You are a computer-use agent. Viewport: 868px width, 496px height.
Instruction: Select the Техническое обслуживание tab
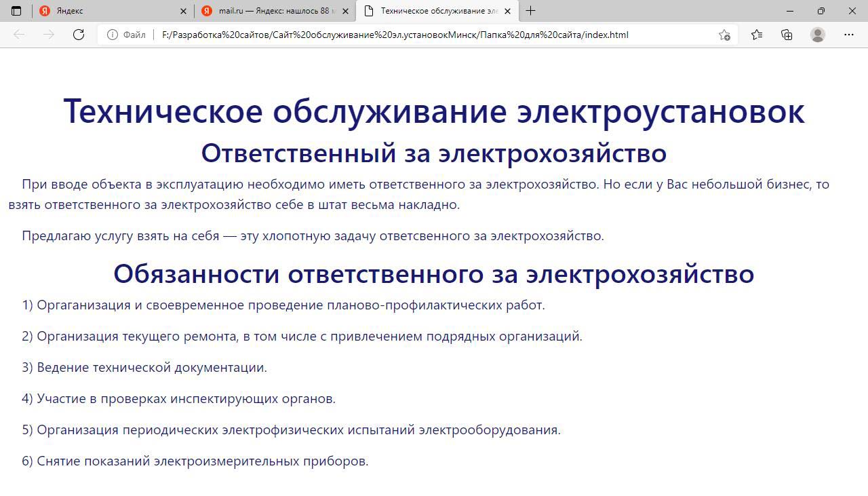[x=434, y=11]
